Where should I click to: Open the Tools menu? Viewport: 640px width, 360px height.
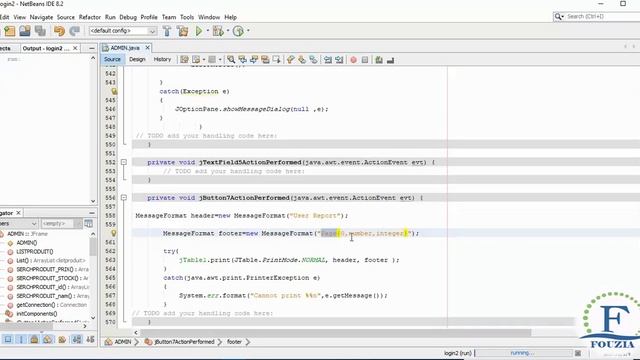(187, 17)
